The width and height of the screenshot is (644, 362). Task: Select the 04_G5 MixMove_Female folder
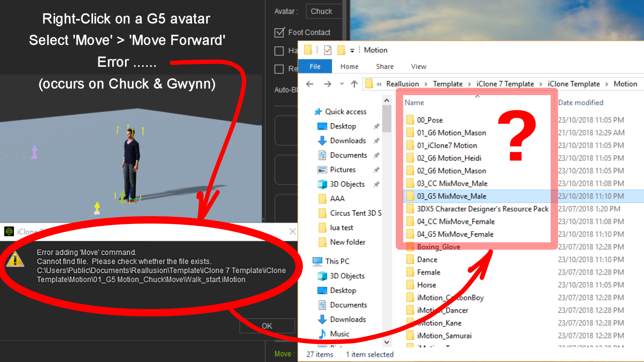(455, 234)
